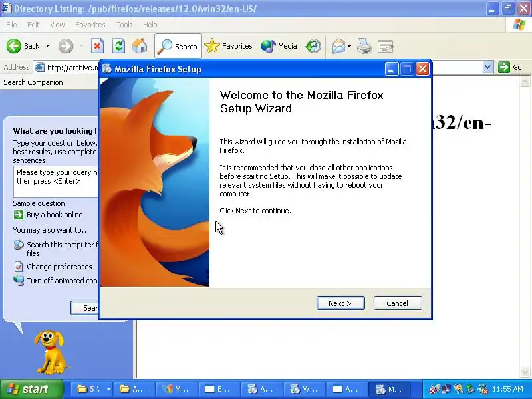The image size is (532, 399).
Task: Click the Windows flag logo in IE
Action: [519, 25]
